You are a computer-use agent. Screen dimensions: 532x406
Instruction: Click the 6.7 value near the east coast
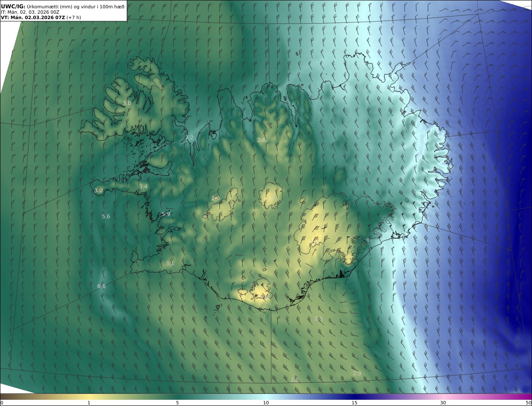point(407,128)
